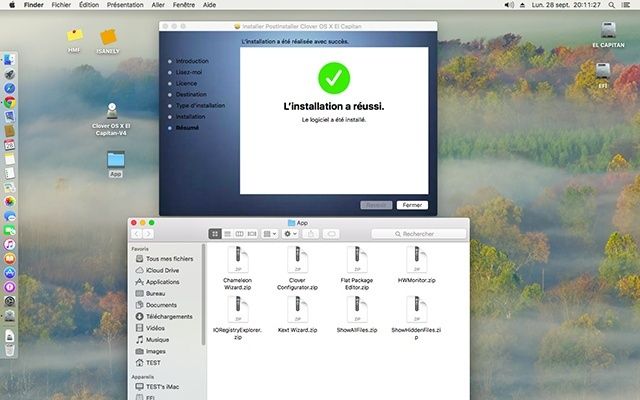This screenshot has height=400, width=640.
Task: Launch Google Chrome from the Dock
Action: (x=9, y=102)
